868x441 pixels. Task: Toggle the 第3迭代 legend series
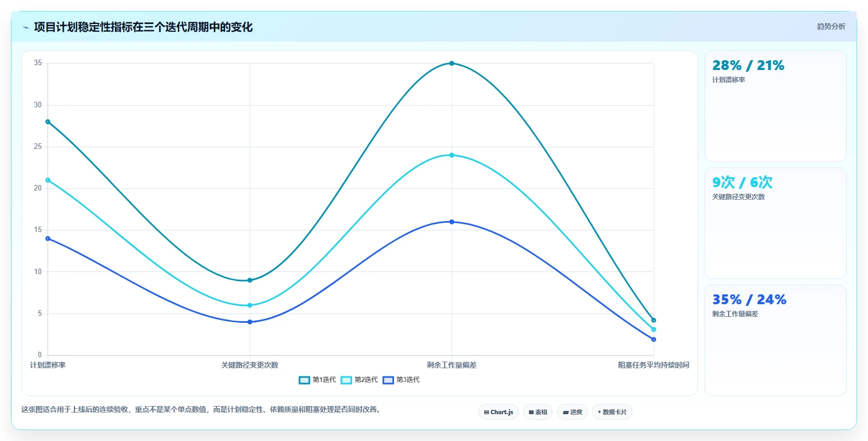401,380
